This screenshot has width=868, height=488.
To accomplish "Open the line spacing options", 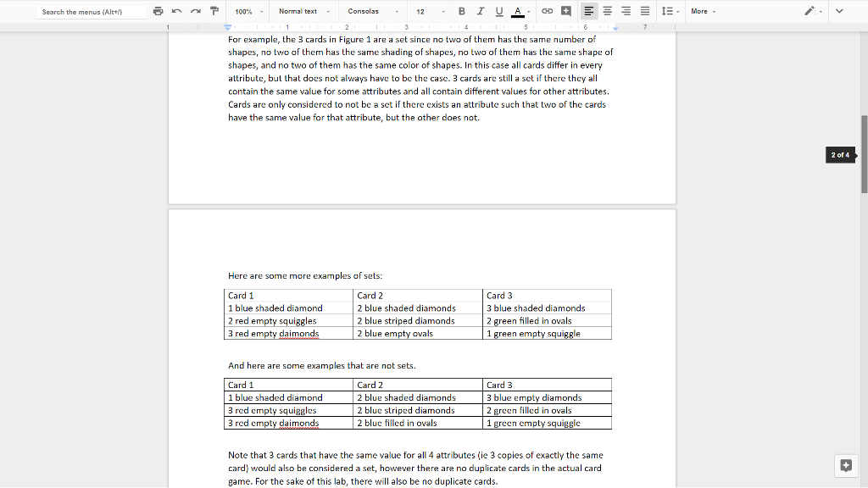I will [x=668, y=11].
